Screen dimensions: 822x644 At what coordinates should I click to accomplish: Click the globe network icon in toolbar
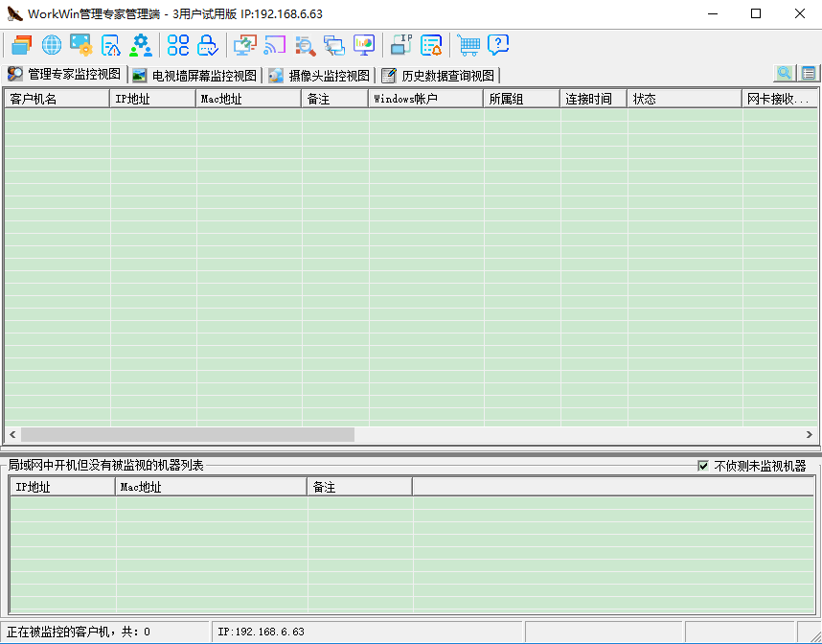[x=51, y=45]
